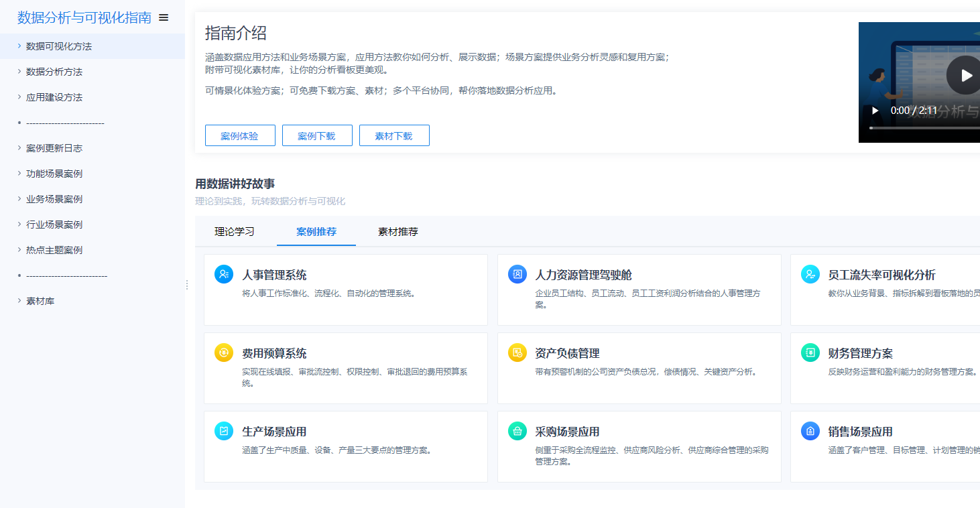Seek on the video progress bar

[924, 127]
